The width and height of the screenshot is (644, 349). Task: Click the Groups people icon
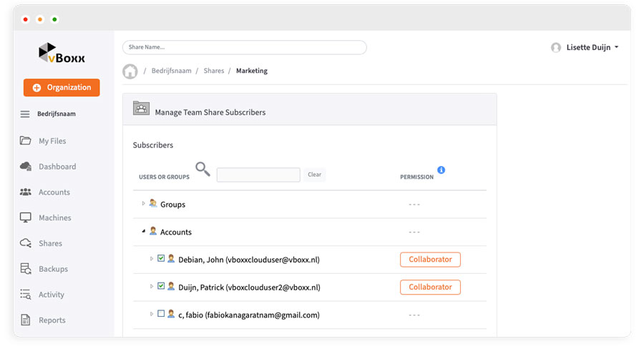(x=153, y=203)
